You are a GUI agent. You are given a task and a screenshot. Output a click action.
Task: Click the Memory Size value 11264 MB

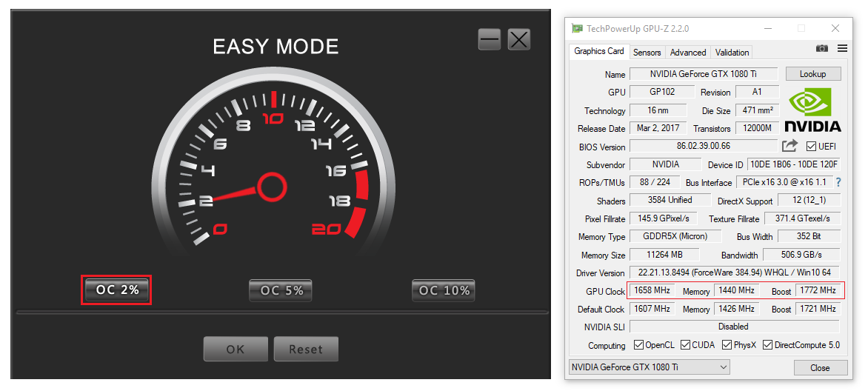click(664, 255)
